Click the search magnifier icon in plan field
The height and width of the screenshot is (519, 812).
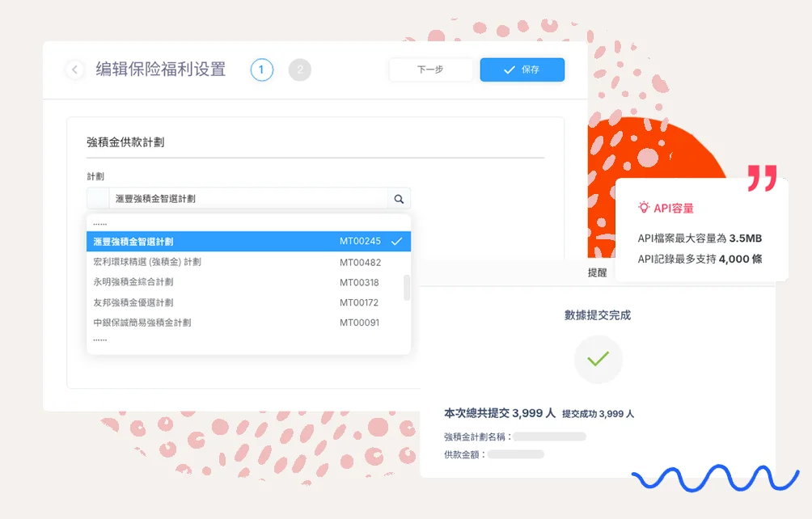tap(399, 199)
